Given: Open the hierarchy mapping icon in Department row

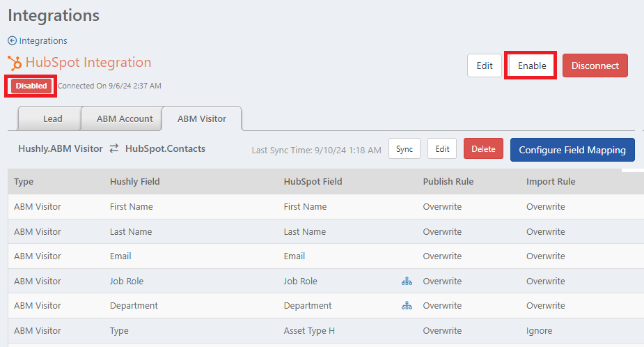Looking at the screenshot, I should (407, 305).
